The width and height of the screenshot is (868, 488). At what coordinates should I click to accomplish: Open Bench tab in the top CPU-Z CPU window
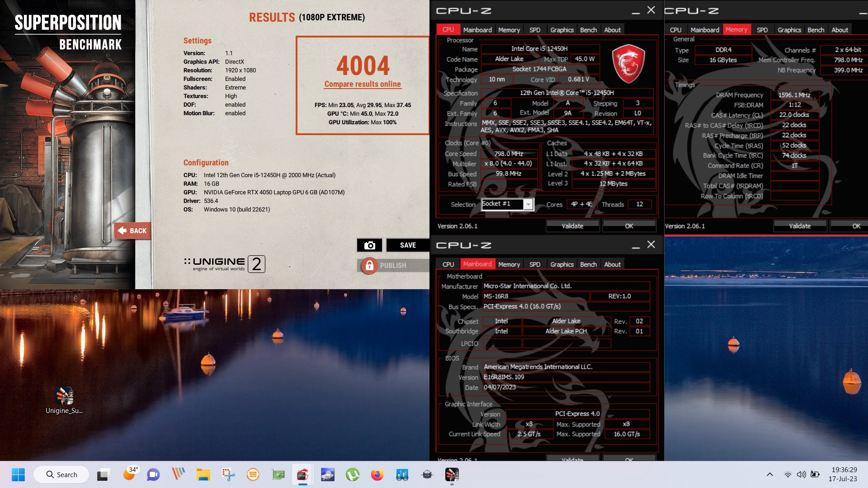(x=589, y=30)
